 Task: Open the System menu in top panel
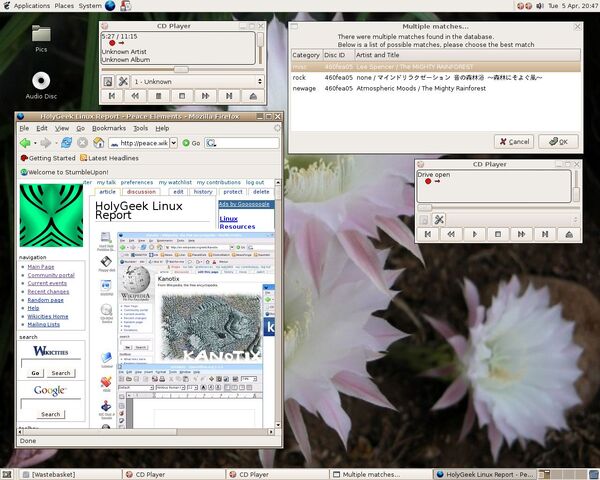90,6
